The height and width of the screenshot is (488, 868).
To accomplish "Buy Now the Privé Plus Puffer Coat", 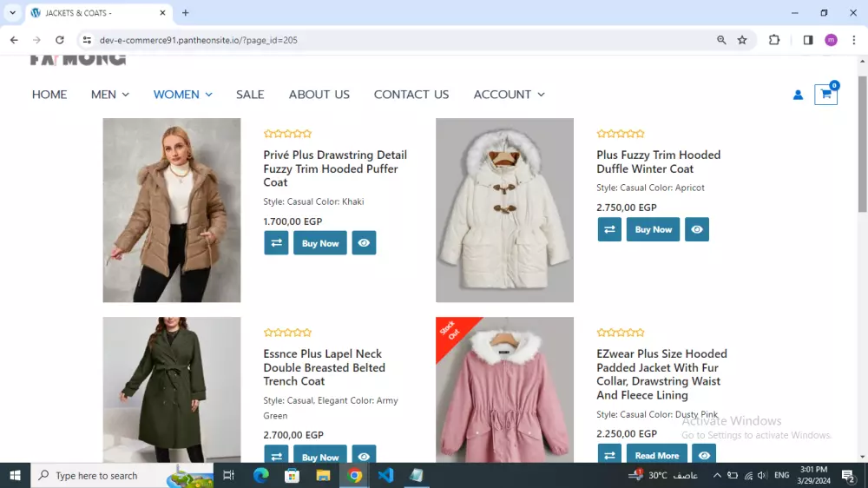I will 320,243.
